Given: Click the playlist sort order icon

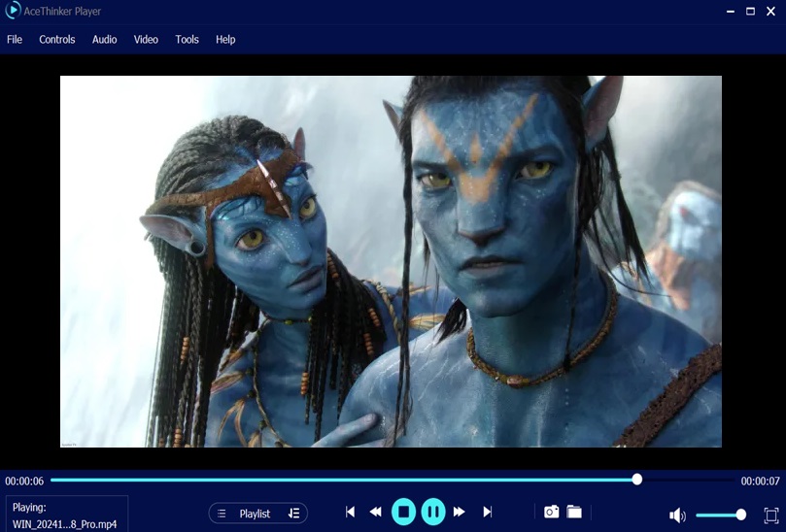Looking at the screenshot, I should click(x=293, y=514).
